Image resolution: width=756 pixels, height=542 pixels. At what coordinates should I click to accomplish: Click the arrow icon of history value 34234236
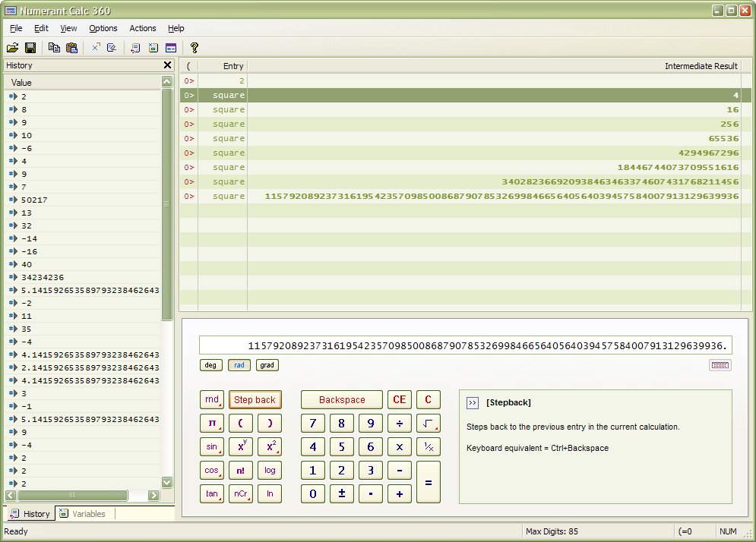coord(14,277)
